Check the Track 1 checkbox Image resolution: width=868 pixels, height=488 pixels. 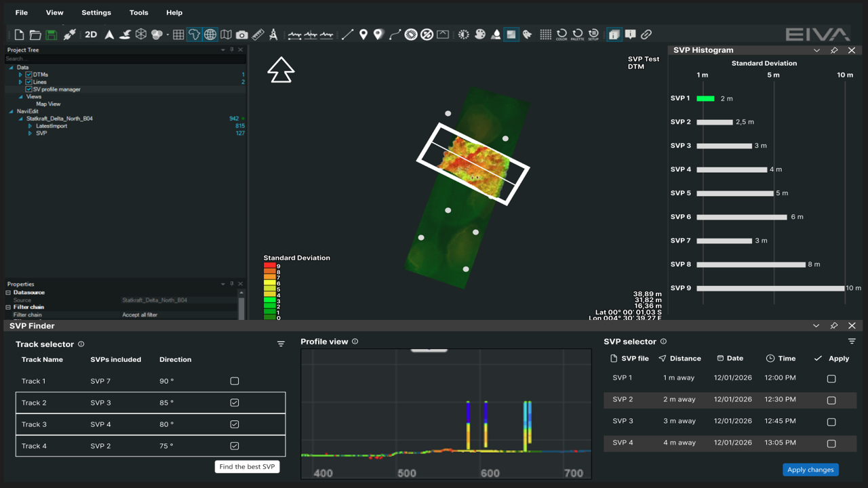[x=235, y=381]
